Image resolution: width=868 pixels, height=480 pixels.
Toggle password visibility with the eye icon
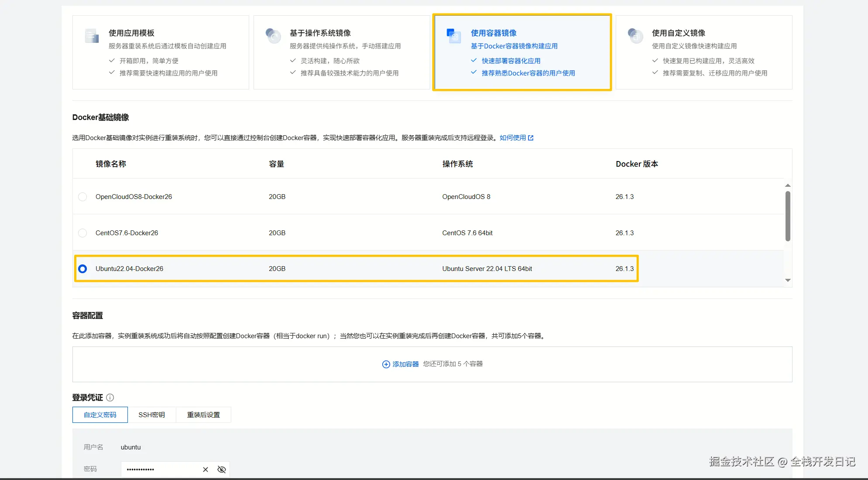coord(222,470)
